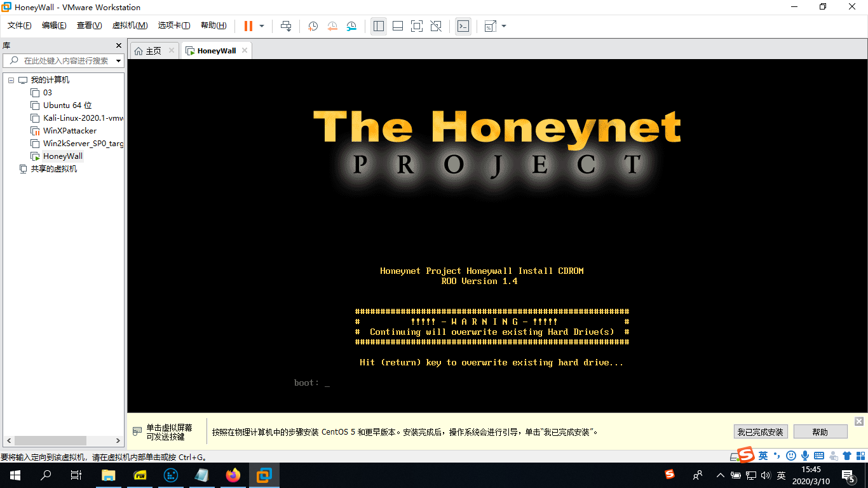Click the library scrollbar right arrow
Screen dimensions: 868x488
point(118,440)
